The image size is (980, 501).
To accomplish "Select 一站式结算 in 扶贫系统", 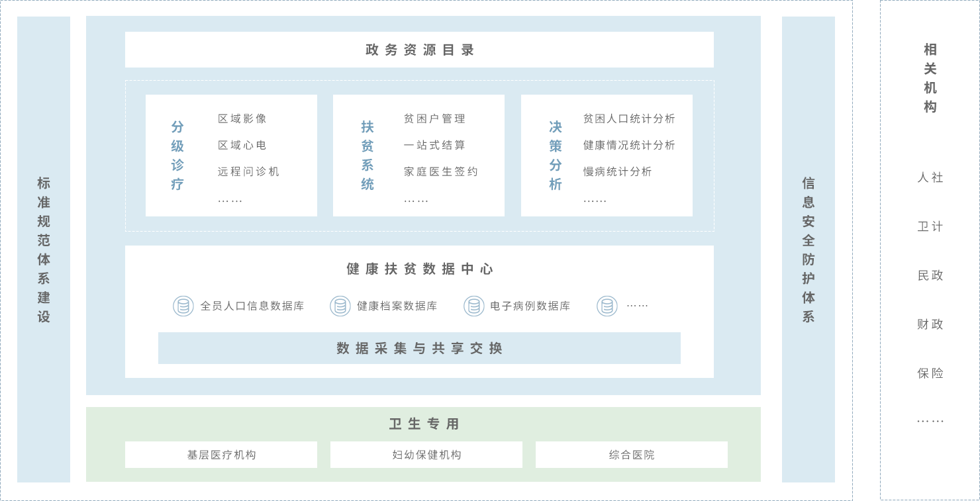I will [x=435, y=145].
